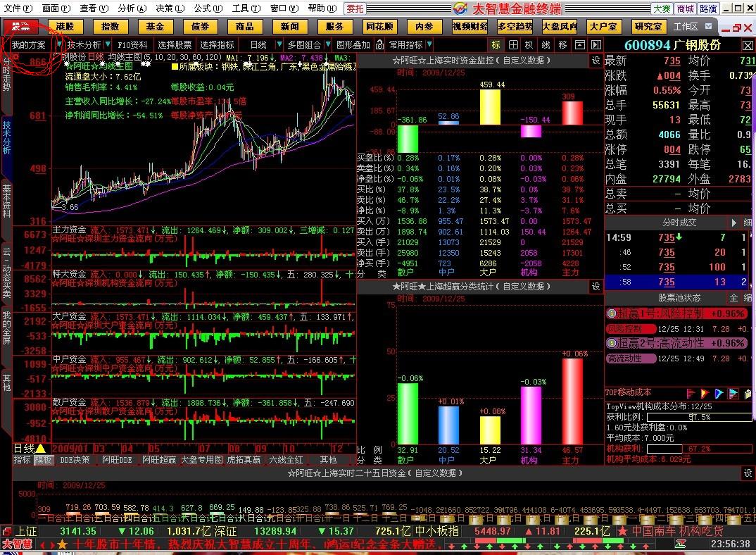The height and width of the screenshot is (555, 756).
Task: Click info icon of 超赢1号:风险控制
Action: point(612,313)
